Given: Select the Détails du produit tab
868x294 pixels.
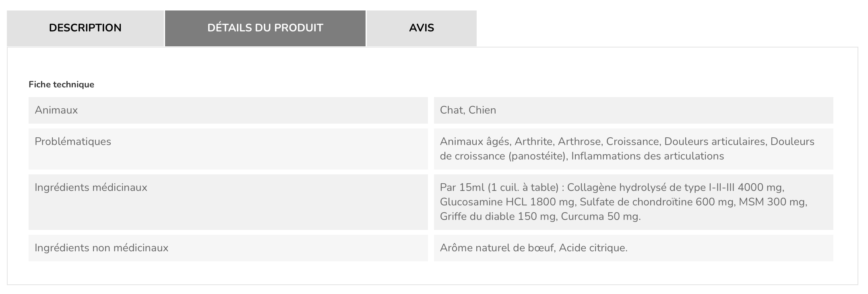Looking at the screenshot, I should [x=265, y=28].
